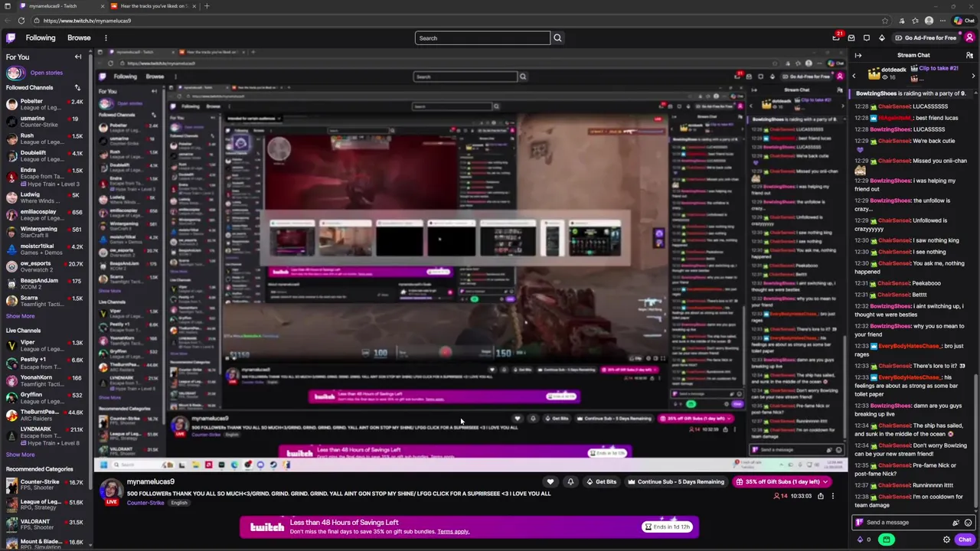Bookmark the page with the star icon
The height and width of the screenshot is (551, 980).
pos(885,21)
